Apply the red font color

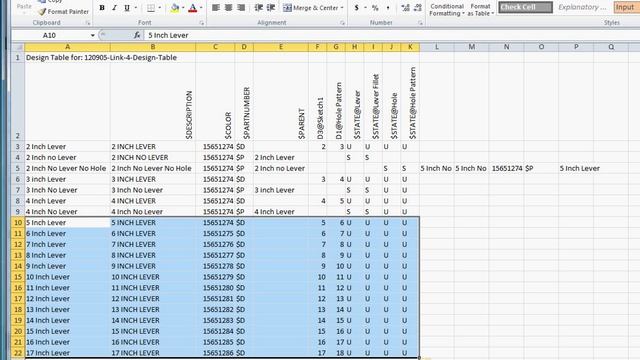point(193,8)
